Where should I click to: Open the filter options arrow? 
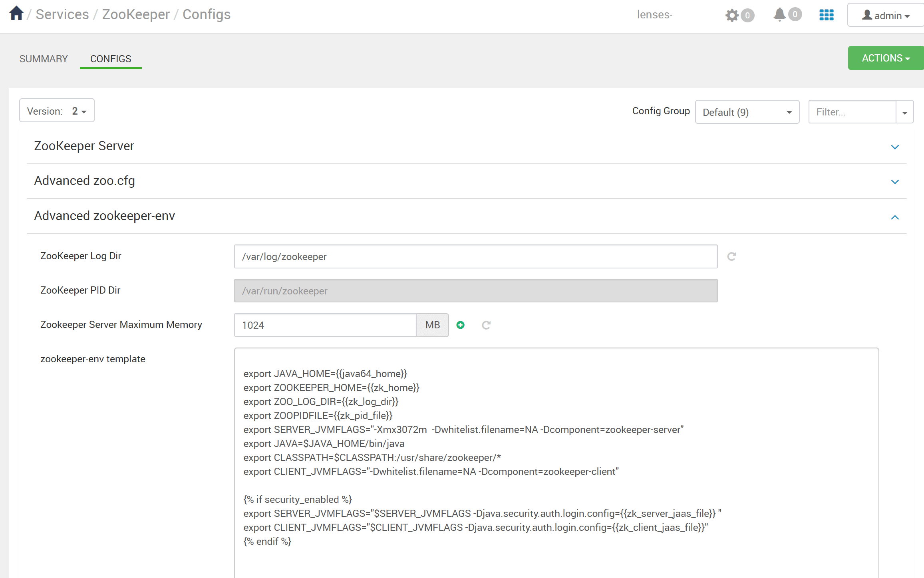(x=904, y=112)
